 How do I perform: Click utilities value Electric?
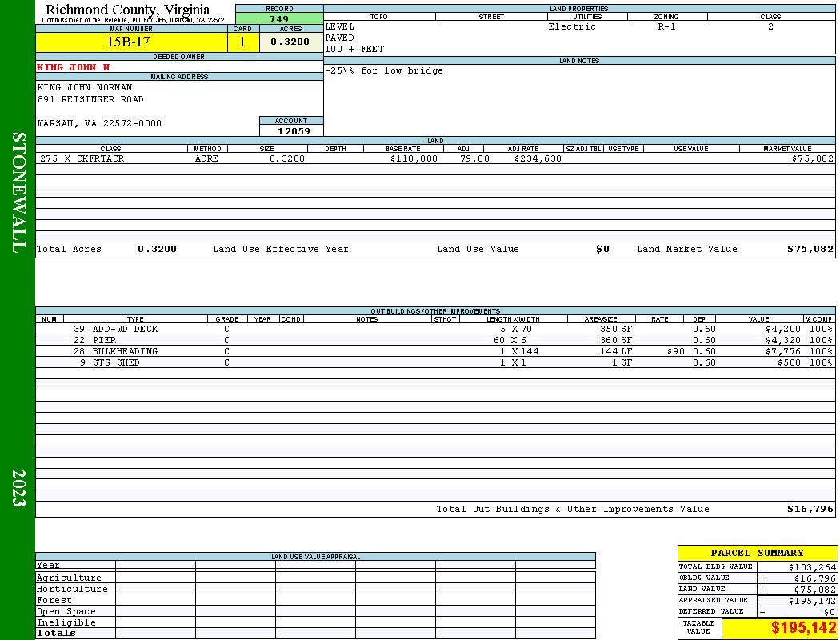pyautogui.click(x=572, y=26)
